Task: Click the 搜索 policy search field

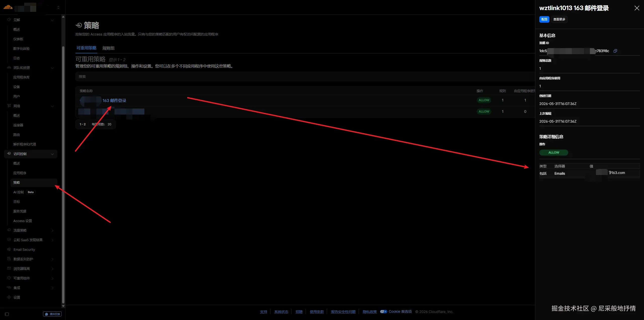Action: pyautogui.click(x=305, y=77)
